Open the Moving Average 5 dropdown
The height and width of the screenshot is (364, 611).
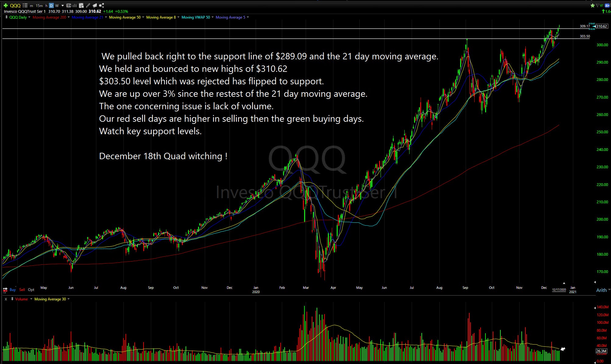[248, 17]
